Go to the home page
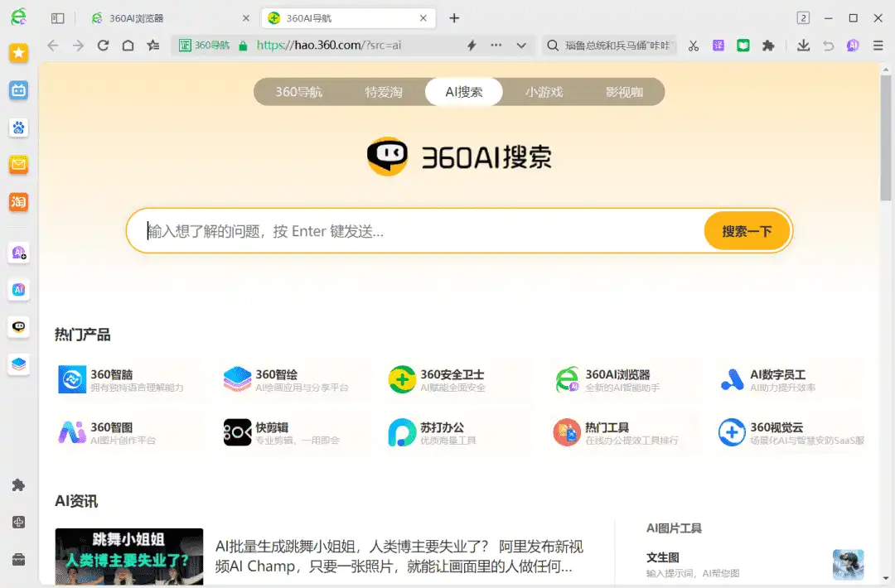Viewport: 895px width, 588px height. pyautogui.click(x=128, y=46)
